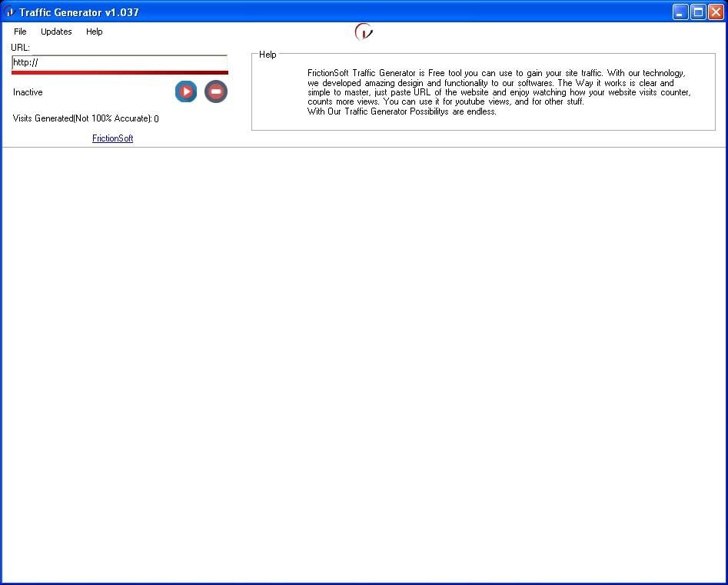Focus the URL input field containing http://
This screenshot has height=585, width=728.
tap(119, 63)
